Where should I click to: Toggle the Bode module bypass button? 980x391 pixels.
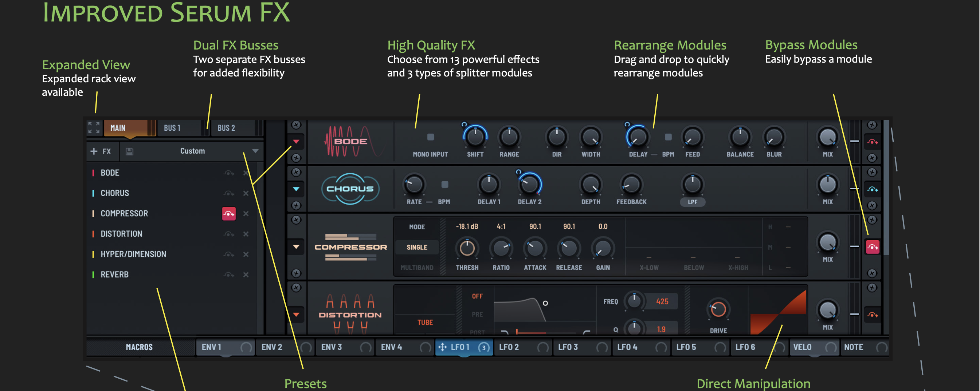872,142
